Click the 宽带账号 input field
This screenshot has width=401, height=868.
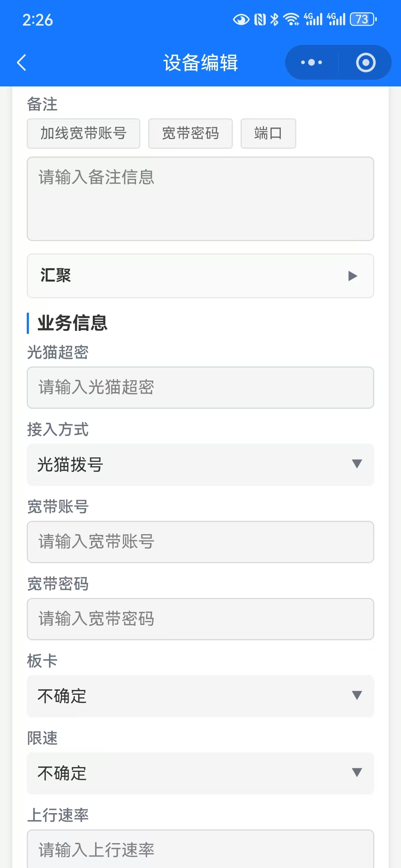pyautogui.click(x=200, y=542)
